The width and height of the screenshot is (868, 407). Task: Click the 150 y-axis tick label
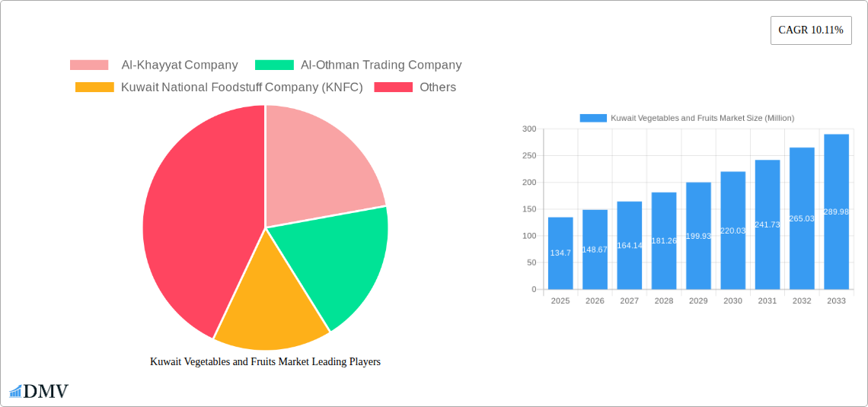(529, 209)
